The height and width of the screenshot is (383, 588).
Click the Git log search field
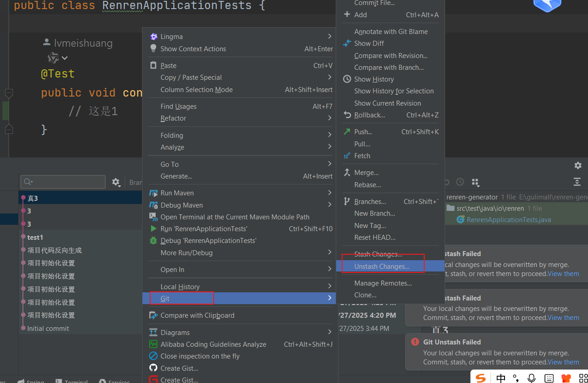pos(63,182)
